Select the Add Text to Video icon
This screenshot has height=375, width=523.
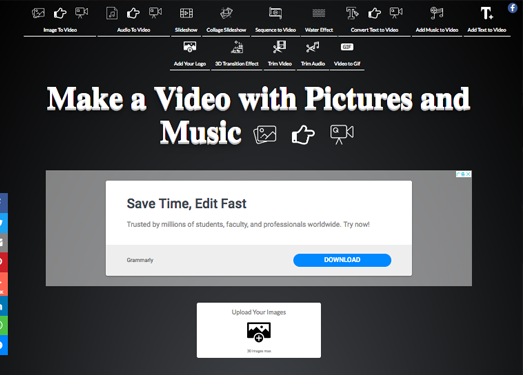(x=487, y=13)
